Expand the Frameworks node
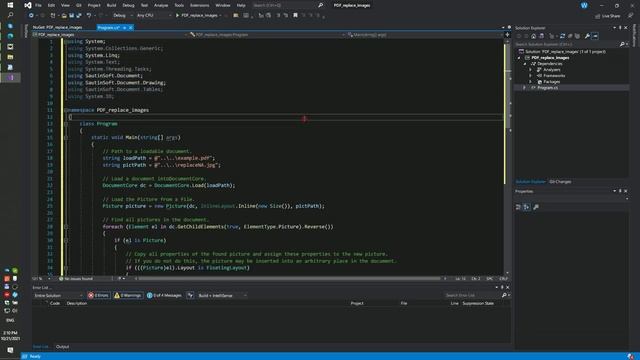 click(x=531, y=76)
